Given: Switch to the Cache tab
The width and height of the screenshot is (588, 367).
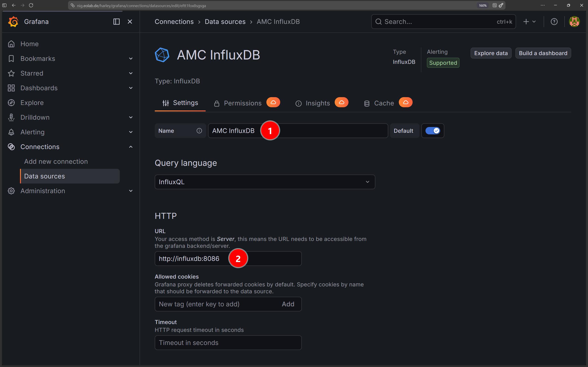Looking at the screenshot, I should 379,103.
